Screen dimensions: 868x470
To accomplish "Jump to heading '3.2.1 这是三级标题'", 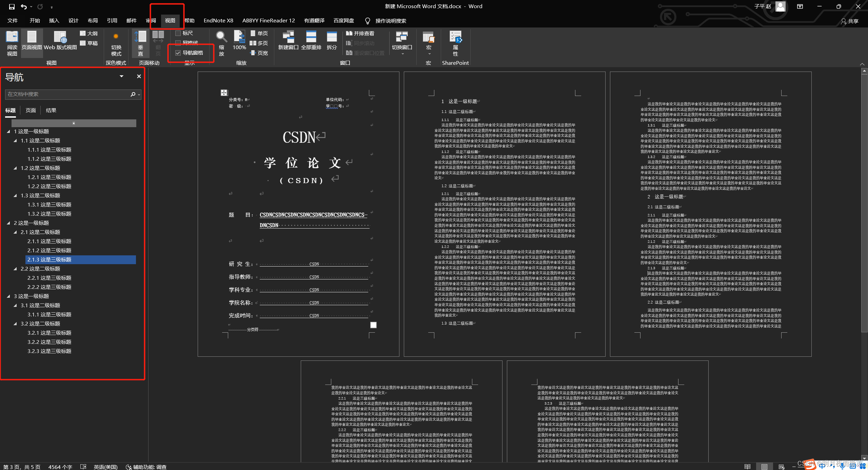I will pyautogui.click(x=49, y=333).
